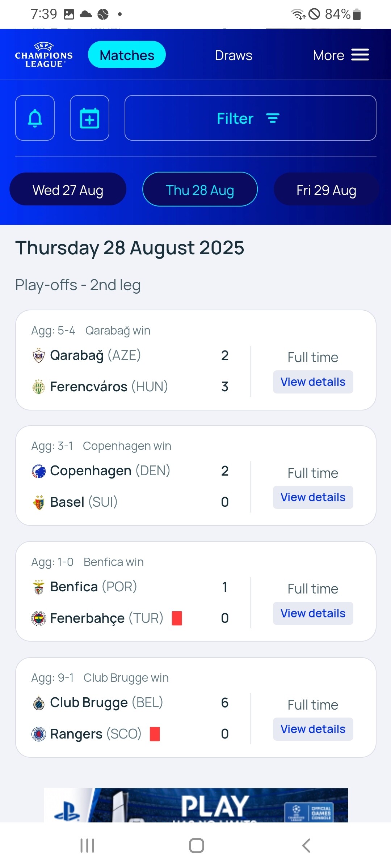View details for the Qarabağ vs Ferencváros match
The width and height of the screenshot is (391, 868).
pos(313,382)
